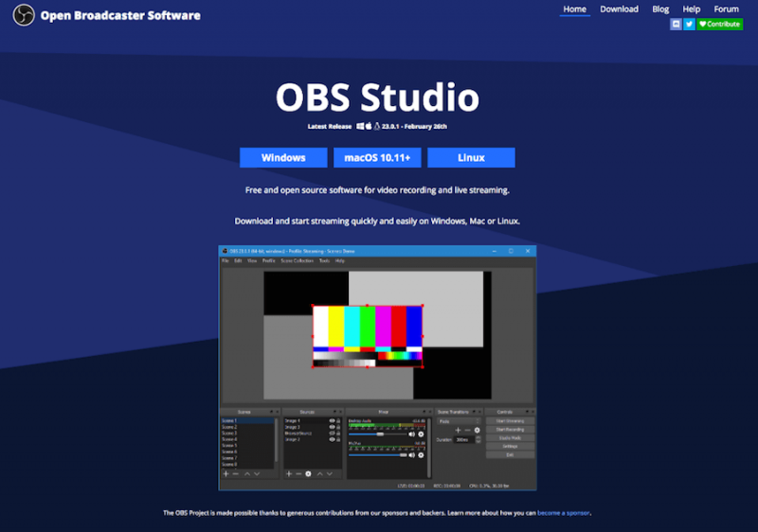Click Exit in Controls dock
Screen dimensions: 758x532
[x=510, y=454]
